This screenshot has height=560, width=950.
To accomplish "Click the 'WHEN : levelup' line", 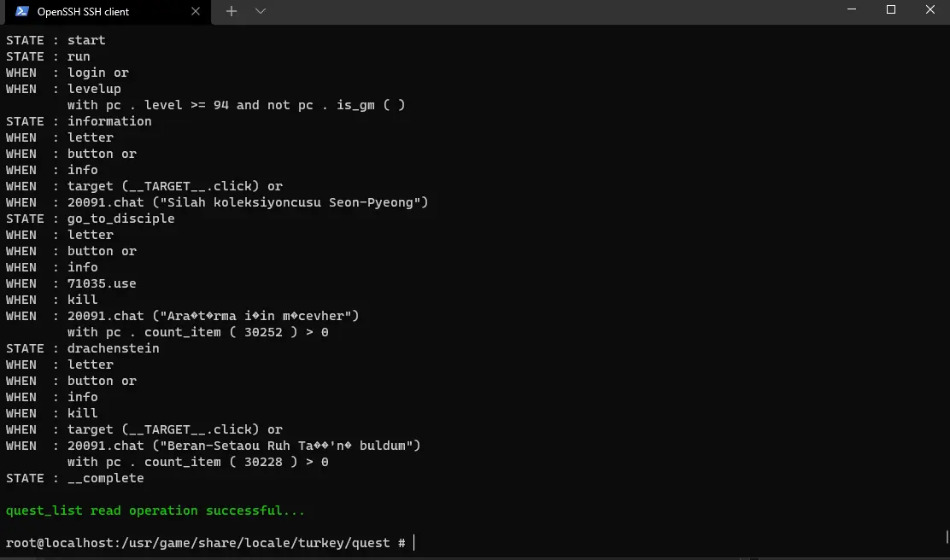I will (63, 89).
